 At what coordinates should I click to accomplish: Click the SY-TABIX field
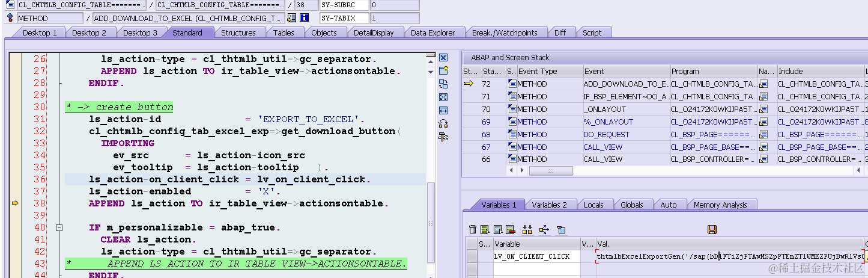(x=343, y=18)
